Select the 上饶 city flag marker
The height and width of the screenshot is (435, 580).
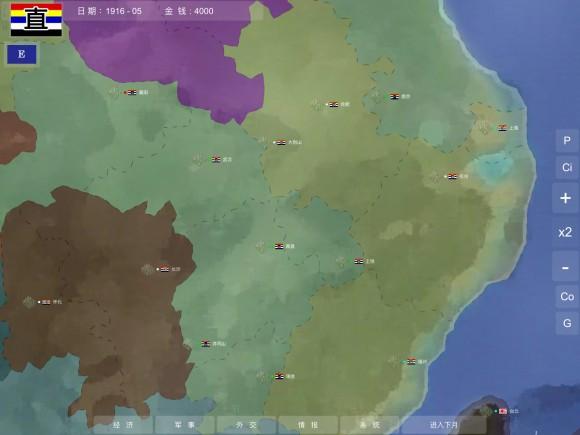[359, 261]
